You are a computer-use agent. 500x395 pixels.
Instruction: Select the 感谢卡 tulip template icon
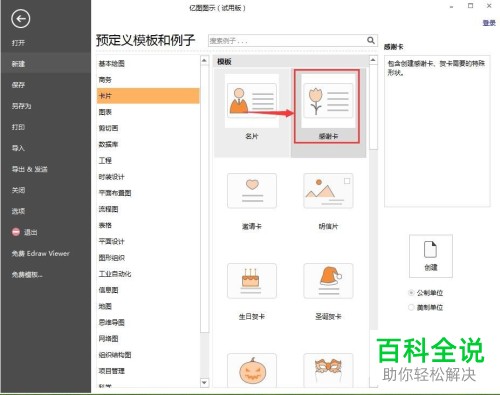coord(328,101)
